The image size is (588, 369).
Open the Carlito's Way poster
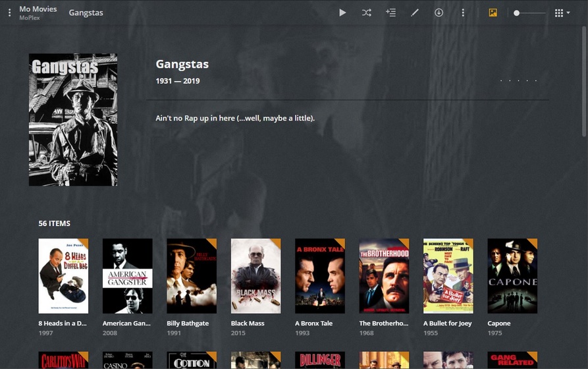coord(63,360)
